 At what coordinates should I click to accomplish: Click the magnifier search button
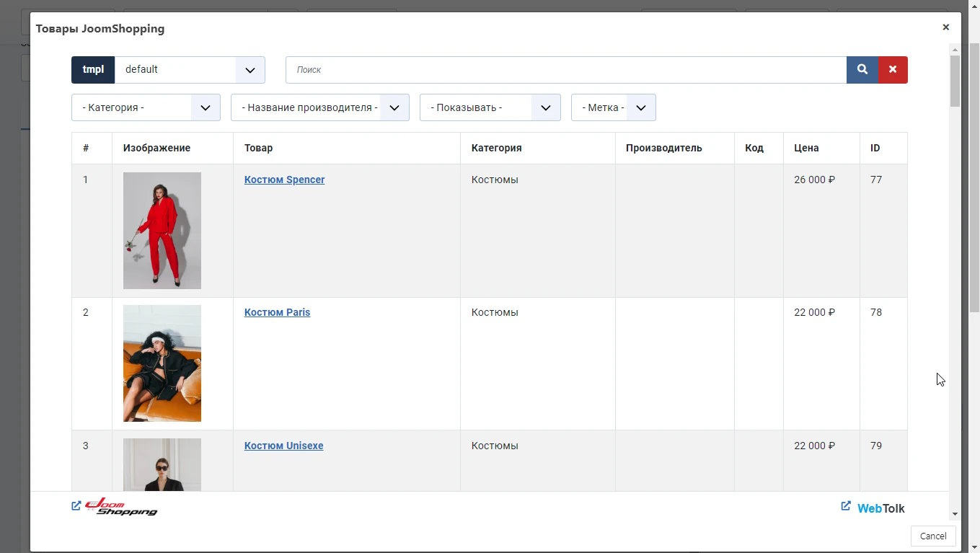862,70
